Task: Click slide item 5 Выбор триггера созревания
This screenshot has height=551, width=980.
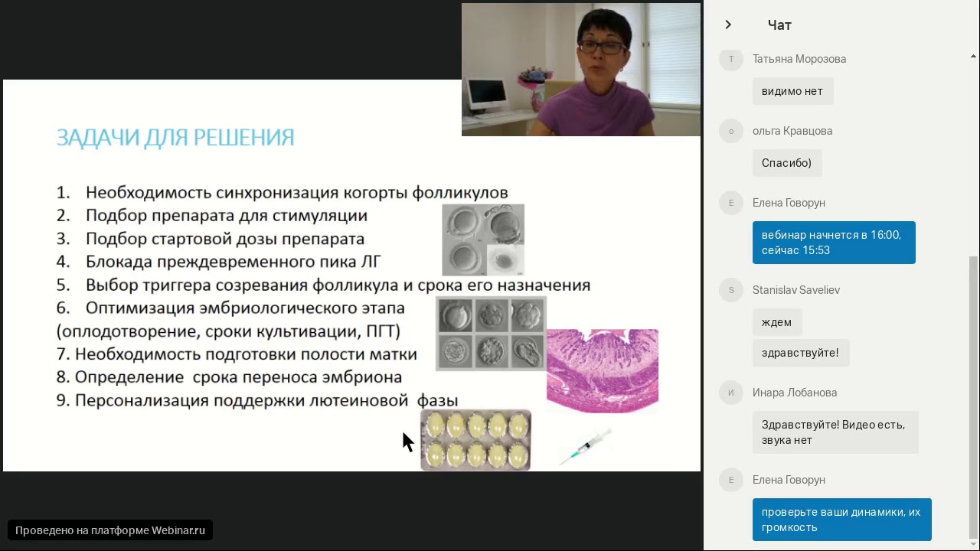Action: [x=323, y=285]
